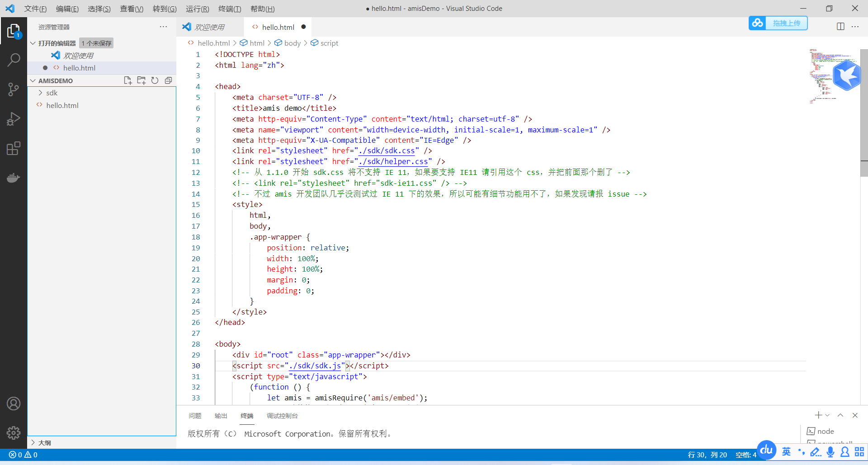Open the Terminal (终端) menu
Viewport: 868px width, 465px height.
230,9
